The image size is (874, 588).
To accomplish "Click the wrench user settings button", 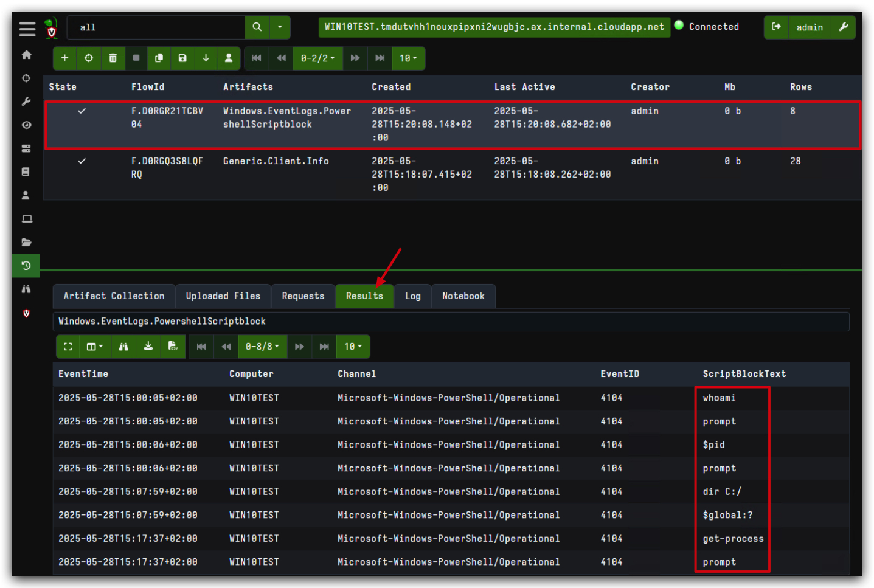I will coord(843,27).
